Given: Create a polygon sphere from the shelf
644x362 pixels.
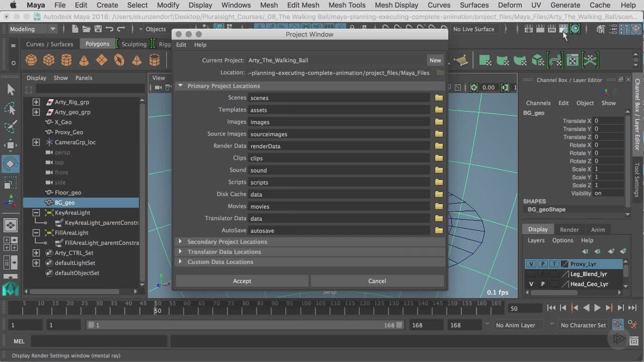Looking at the screenshot, I should pos(31,60).
